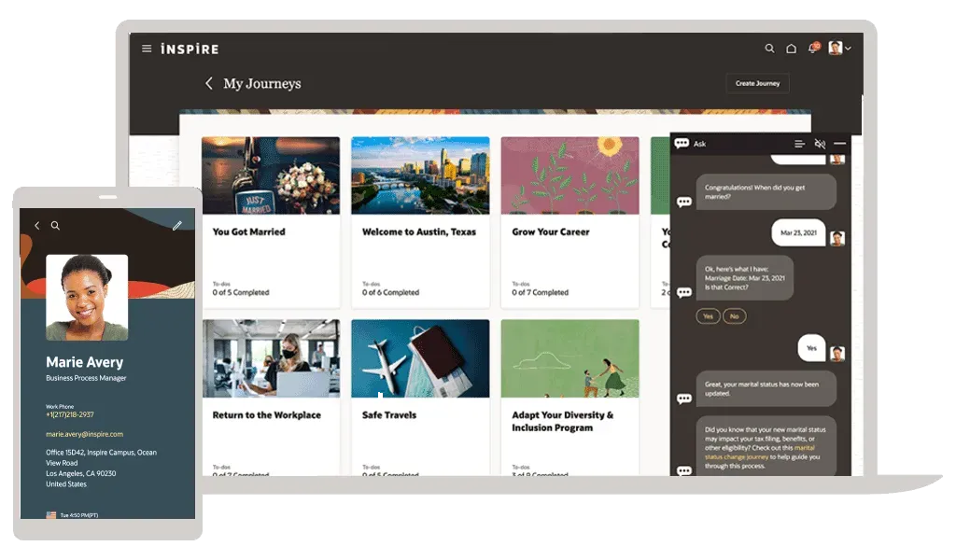This screenshot has height=560, width=956.
Task: Click the office address on phone profile
Action: point(101,468)
